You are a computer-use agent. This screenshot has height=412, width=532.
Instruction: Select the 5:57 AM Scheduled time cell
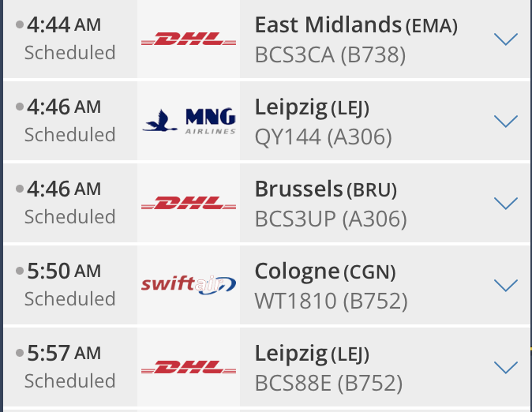pos(69,367)
